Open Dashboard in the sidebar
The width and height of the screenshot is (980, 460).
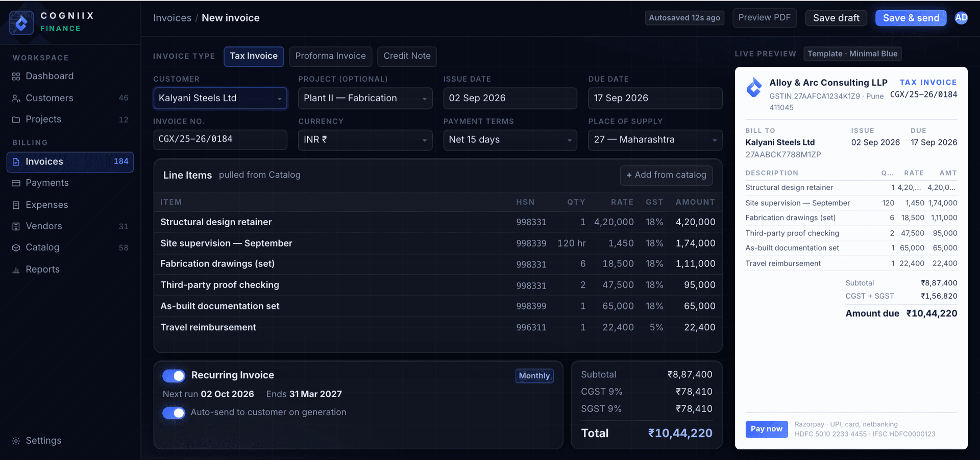[x=70, y=77]
